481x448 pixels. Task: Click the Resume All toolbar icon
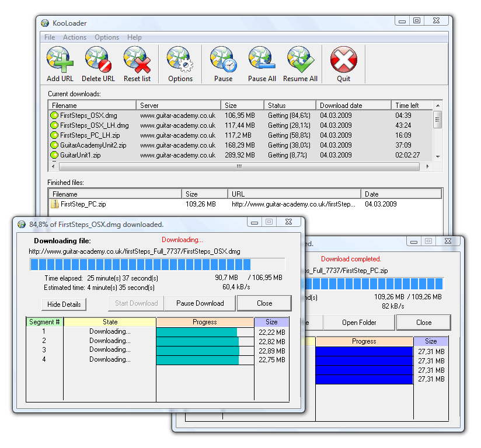(x=300, y=59)
